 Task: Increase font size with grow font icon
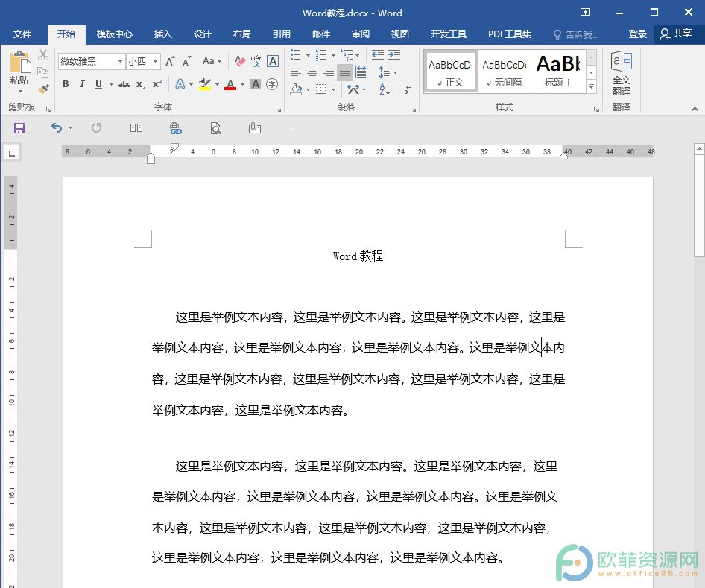[170, 61]
